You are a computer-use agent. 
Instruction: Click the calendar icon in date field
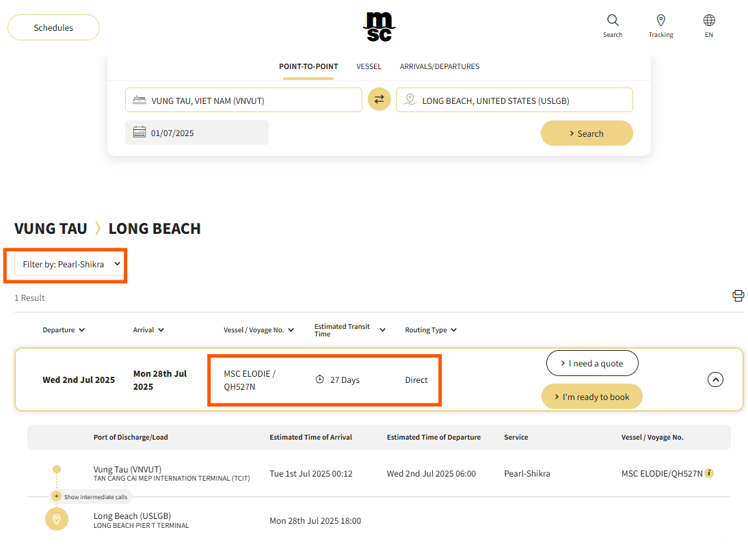point(139,133)
